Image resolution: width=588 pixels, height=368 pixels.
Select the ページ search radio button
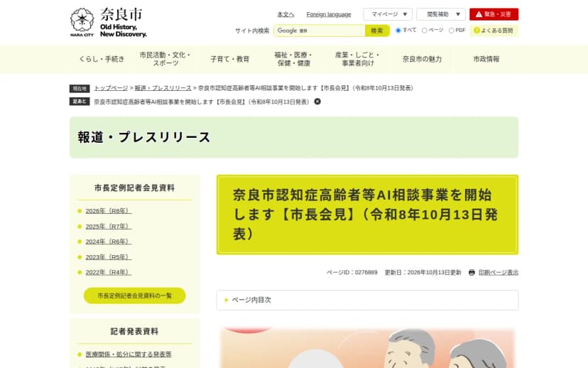coord(425,31)
